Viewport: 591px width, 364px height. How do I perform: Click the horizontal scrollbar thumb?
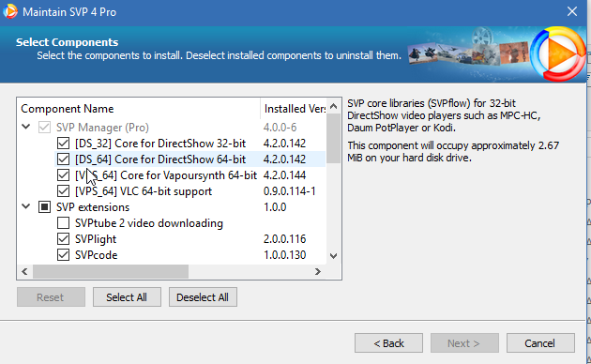(x=111, y=272)
